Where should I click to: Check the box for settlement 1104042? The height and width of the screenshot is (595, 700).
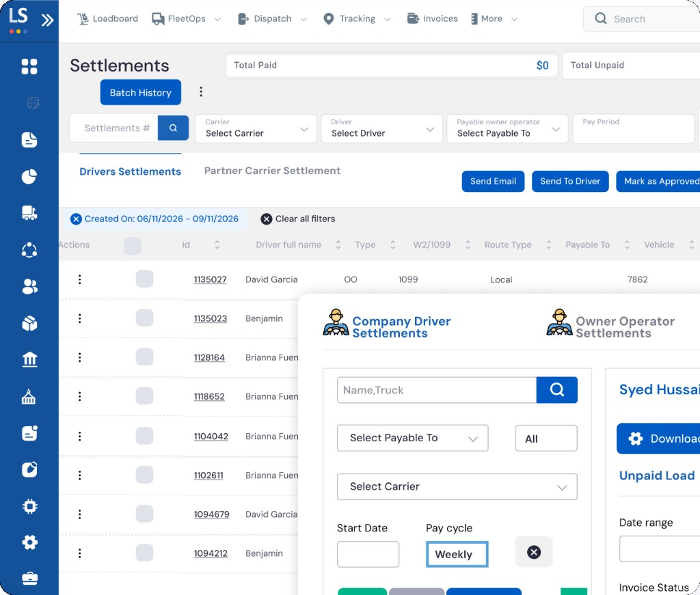tap(145, 436)
